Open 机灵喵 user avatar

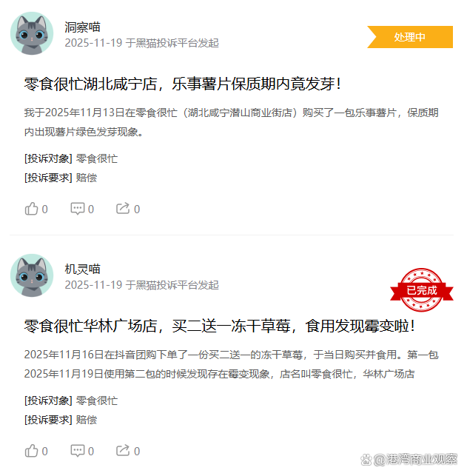click(x=32, y=275)
